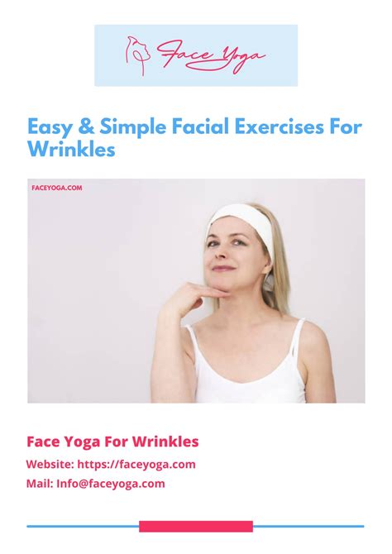Click the blue footer line right segment
Image resolution: width=392 pixels, height=554 pixels.
click(x=308, y=526)
